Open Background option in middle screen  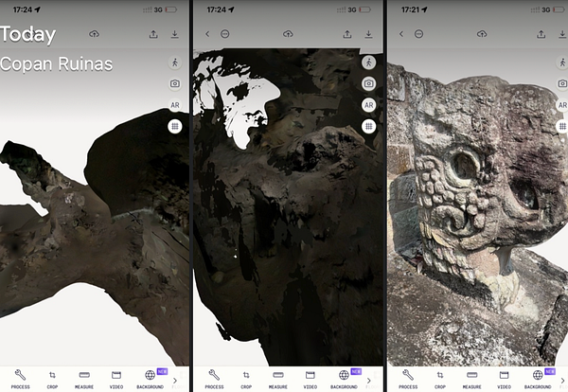click(x=344, y=380)
